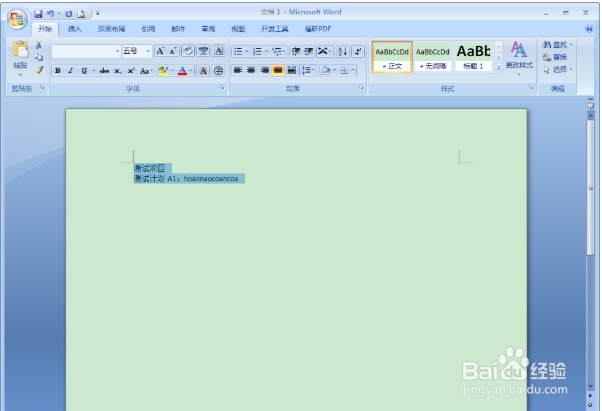This screenshot has height=411, width=602.
Task: Save the document from the quick access toolbar
Action: tap(38, 14)
